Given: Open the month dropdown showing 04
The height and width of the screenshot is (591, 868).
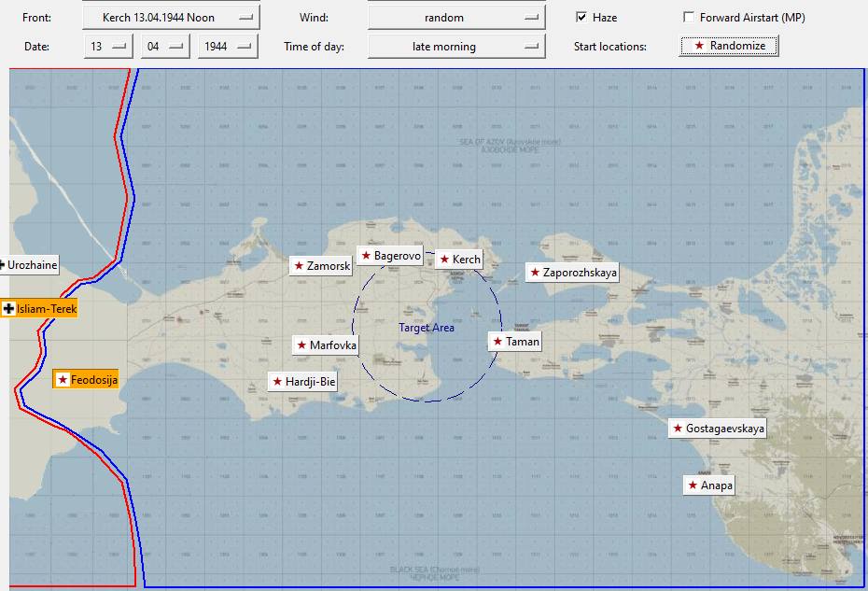Looking at the screenshot, I should [165, 47].
